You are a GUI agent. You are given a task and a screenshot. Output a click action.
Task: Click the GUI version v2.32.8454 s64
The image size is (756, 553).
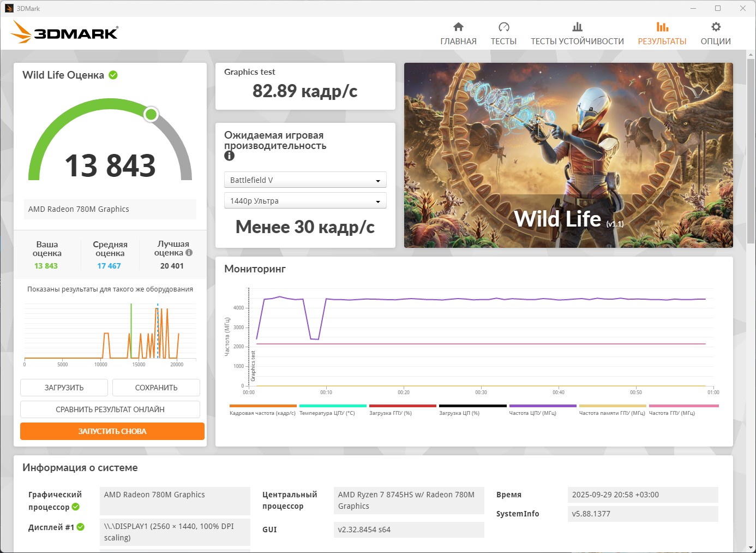(409, 530)
